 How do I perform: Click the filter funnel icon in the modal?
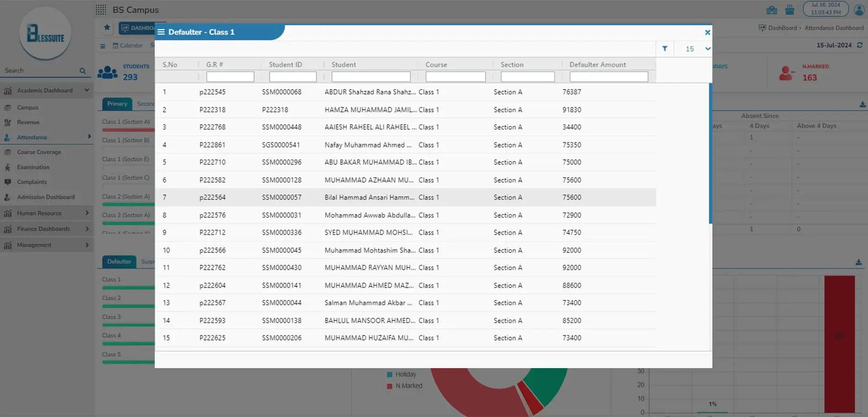pos(664,49)
